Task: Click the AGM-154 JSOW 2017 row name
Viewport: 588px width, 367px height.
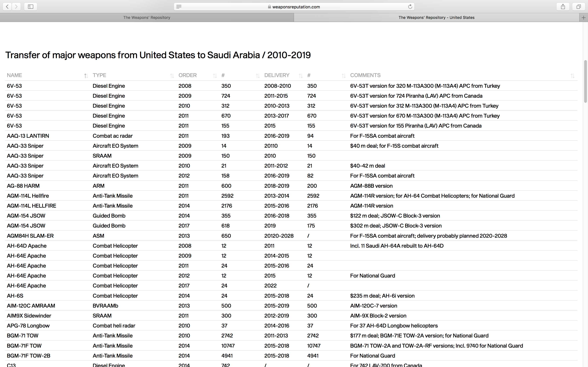Action: [x=26, y=226]
